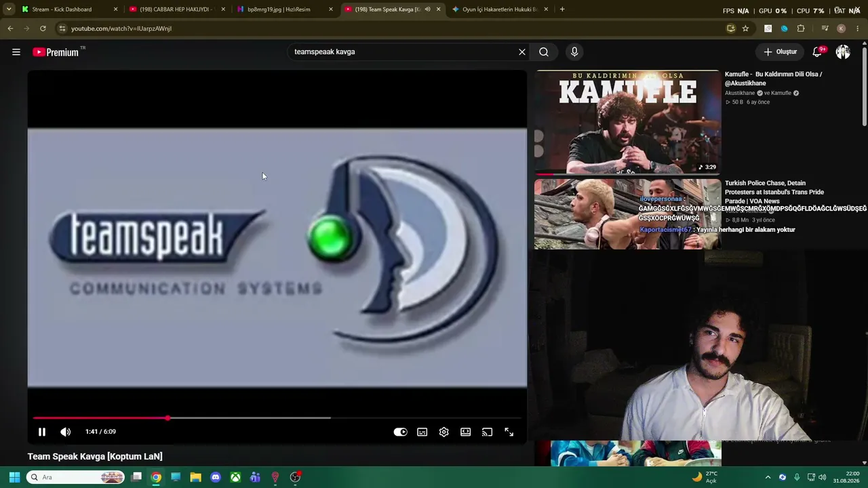Click the video title 'Team Speak Kavga [Koptum LaN]'
Screen dimensions: 868x488
[95, 456]
